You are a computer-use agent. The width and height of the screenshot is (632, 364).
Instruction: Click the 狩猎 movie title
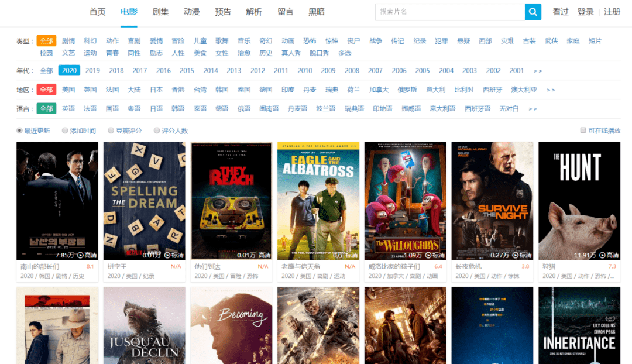pyautogui.click(x=549, y=266)
